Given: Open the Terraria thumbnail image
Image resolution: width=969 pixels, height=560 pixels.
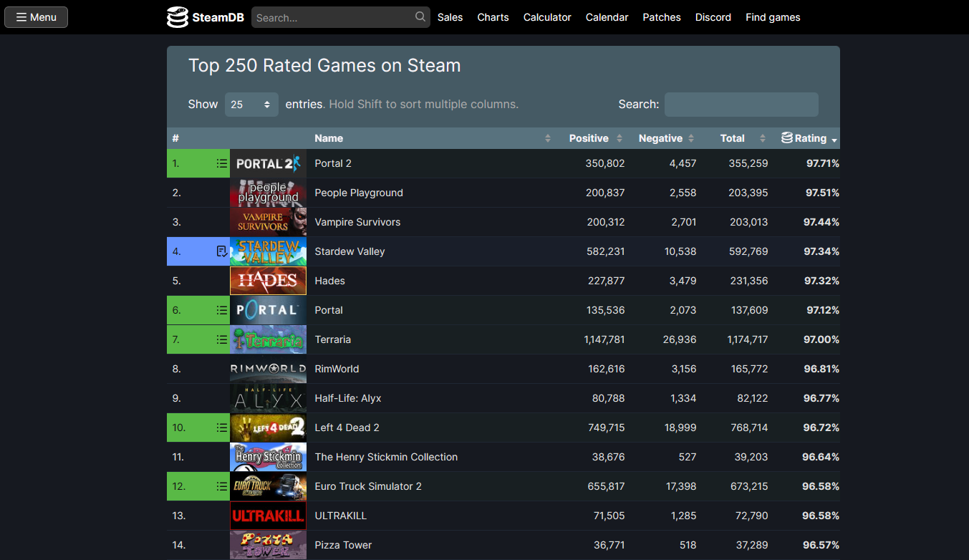Looking at the screenshot, I should (x=268, y=339).
